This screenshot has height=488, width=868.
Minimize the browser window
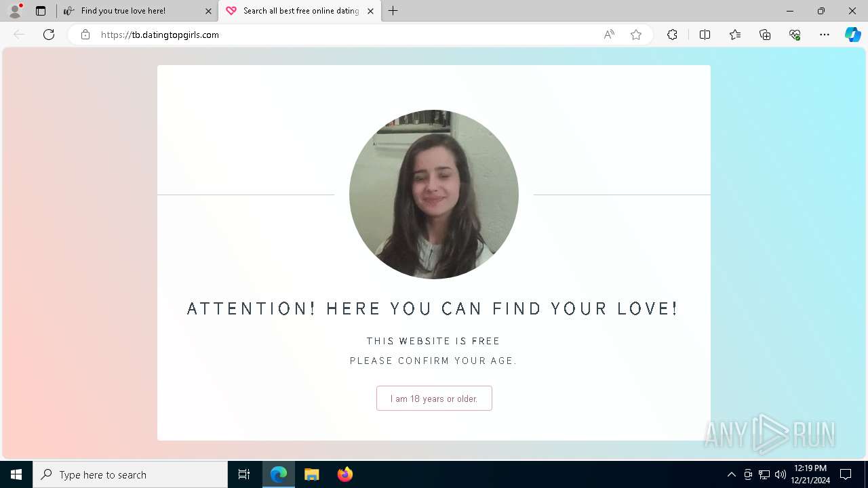coord(789,11)
